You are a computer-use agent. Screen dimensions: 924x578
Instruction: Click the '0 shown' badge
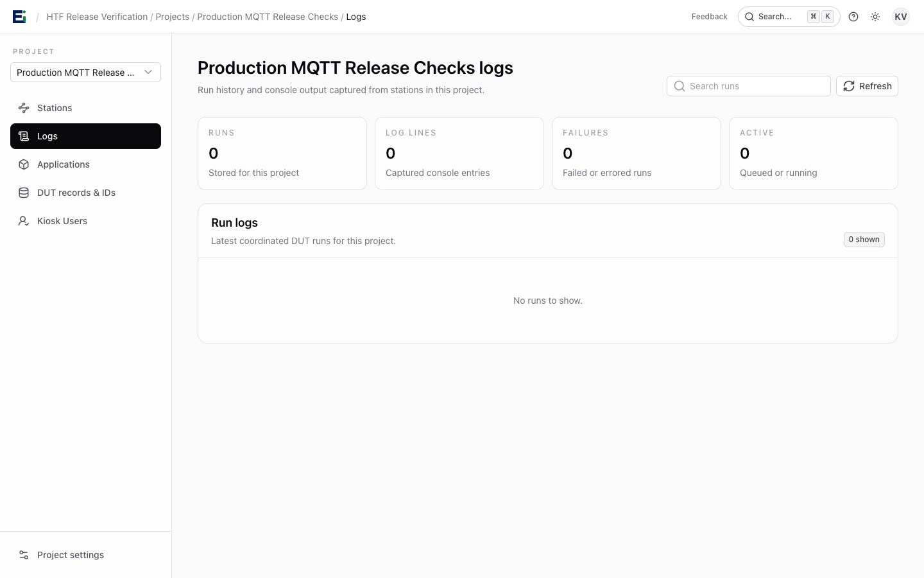pyautogui.click(x=864, y=240)
